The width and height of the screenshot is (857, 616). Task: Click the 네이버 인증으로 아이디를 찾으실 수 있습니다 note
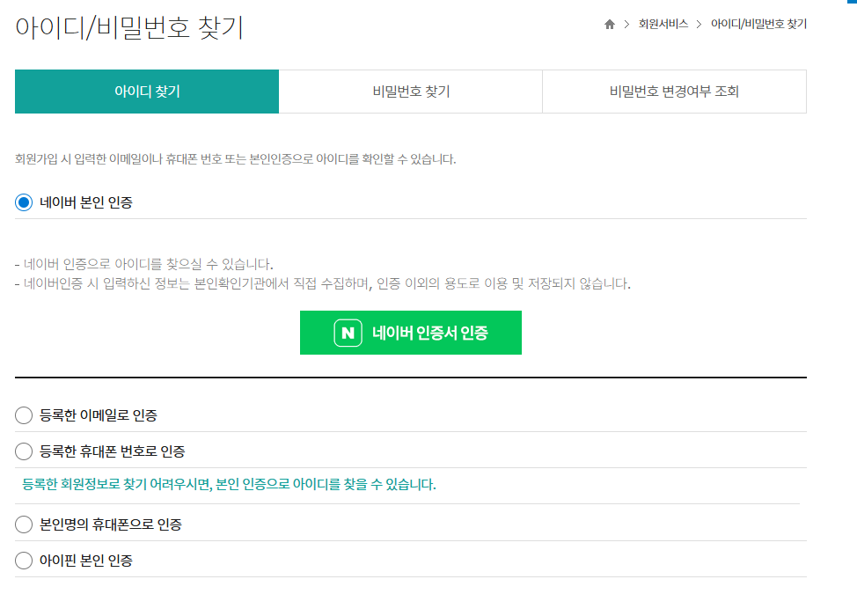click(x=145, y=264)
